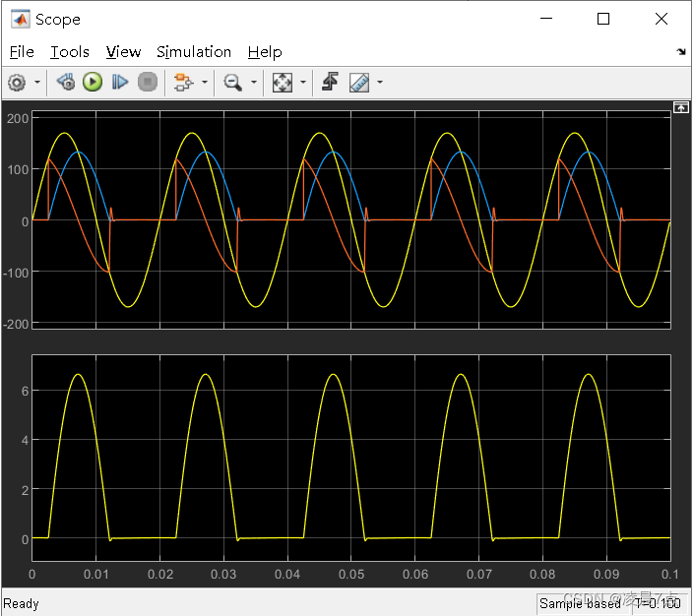Expand the measurements dropdown arrow
This screenshot has width=694, height=616.
tap(380, 82)
